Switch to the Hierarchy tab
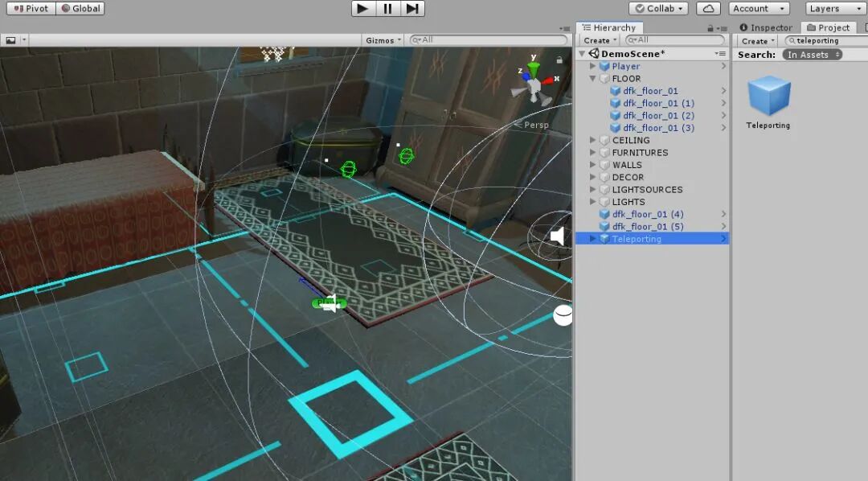 [609, 27]
